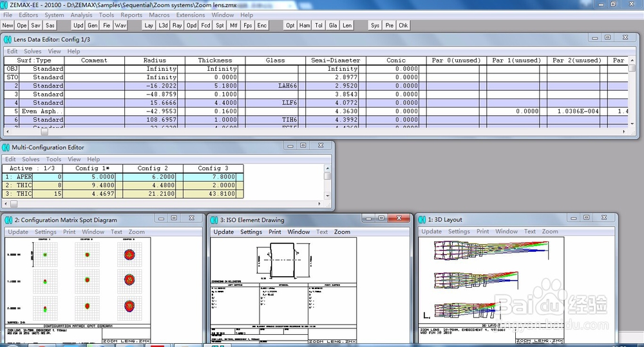Viewport: 644px width, 347px height.
Task: Open Ham hammer optimization toolbar button
Action: pos(305,26)
